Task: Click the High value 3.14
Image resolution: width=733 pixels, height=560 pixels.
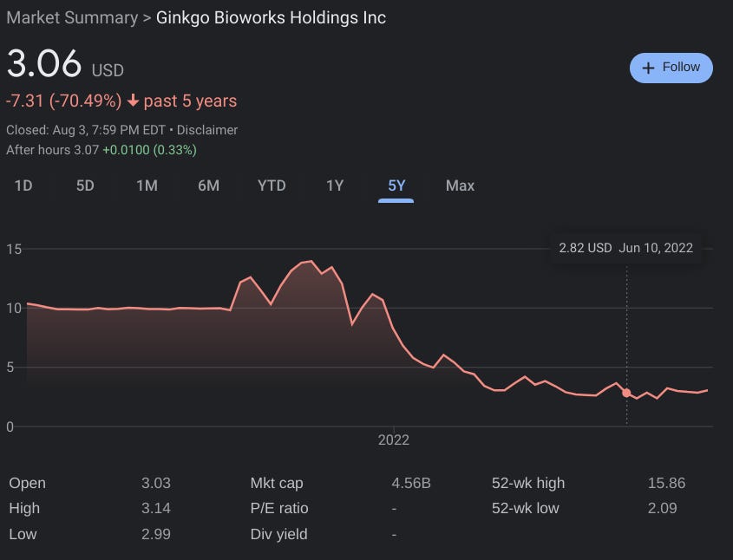Action: click(x=156, y=508)
